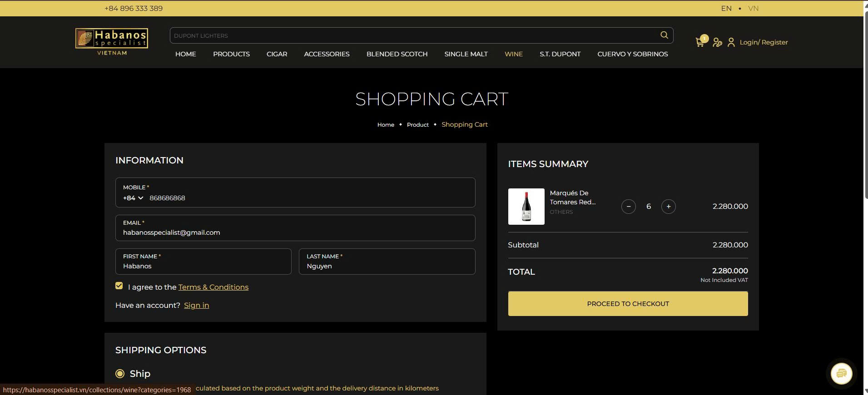This screenshot has height=395, width=868.
Task: Open the chat support bubble
Action: [841, 374]
